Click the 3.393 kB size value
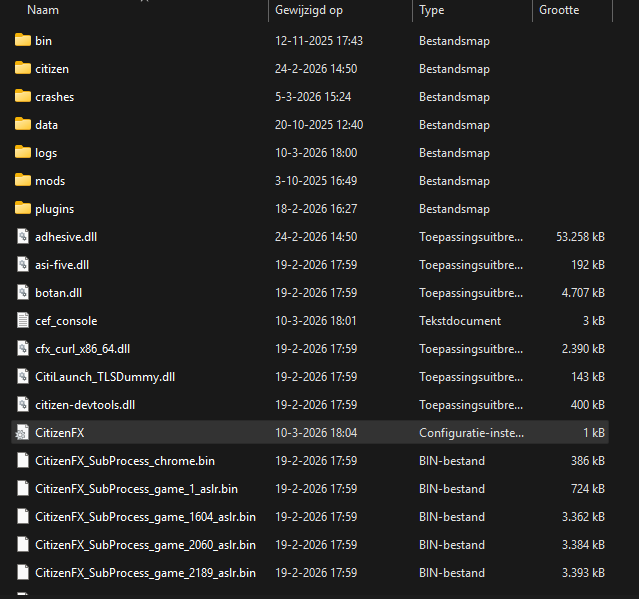639x599 pixels. pyautogui.click(x=583, y=573)
